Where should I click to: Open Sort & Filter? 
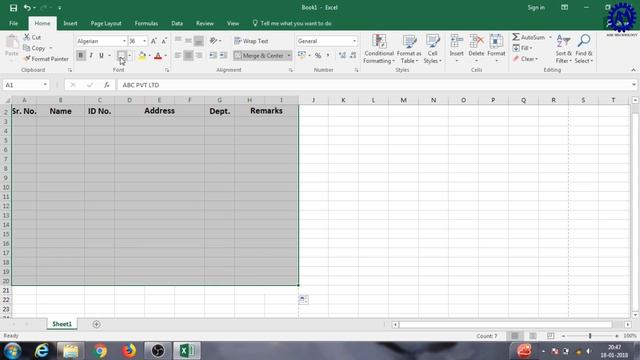563,49
